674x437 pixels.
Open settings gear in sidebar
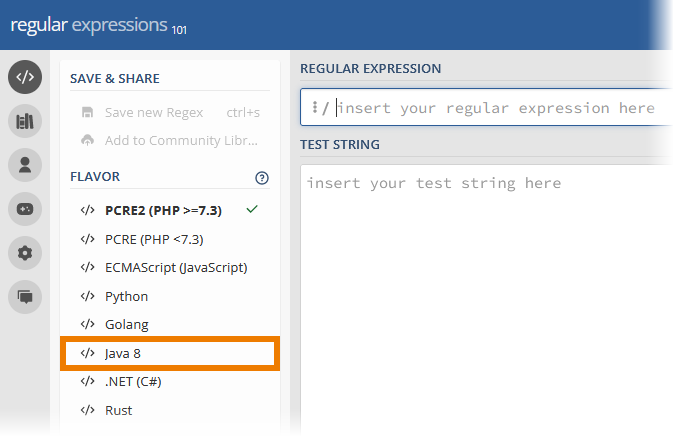pos(25,253)
